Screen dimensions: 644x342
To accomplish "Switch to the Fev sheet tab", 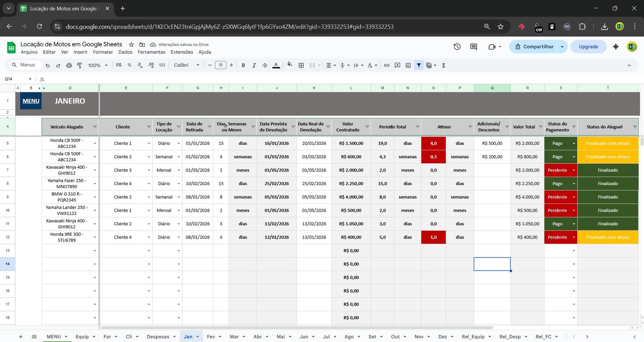I will 211,337.
